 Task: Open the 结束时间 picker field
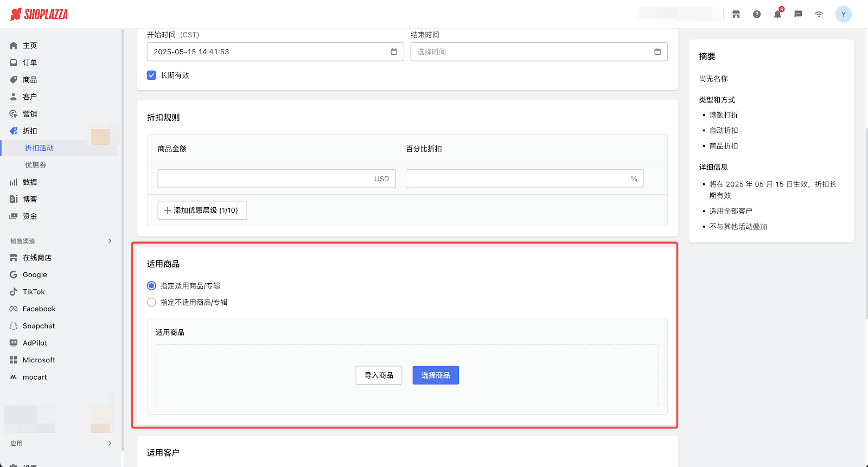532,52
